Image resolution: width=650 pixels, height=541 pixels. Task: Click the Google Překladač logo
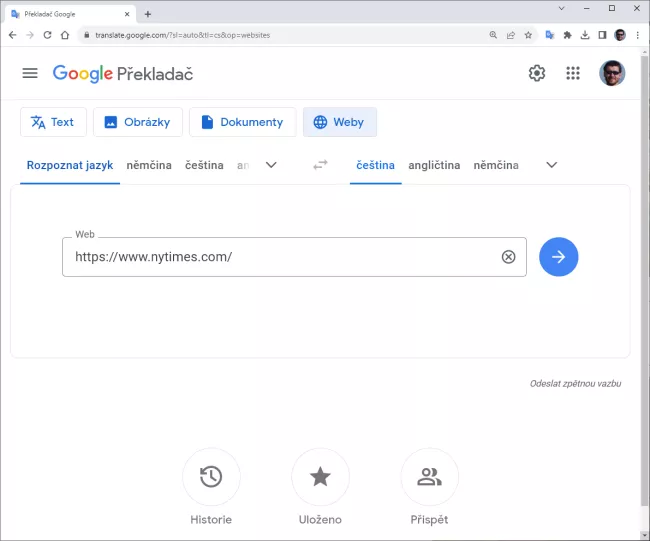[x=123, y=74]
